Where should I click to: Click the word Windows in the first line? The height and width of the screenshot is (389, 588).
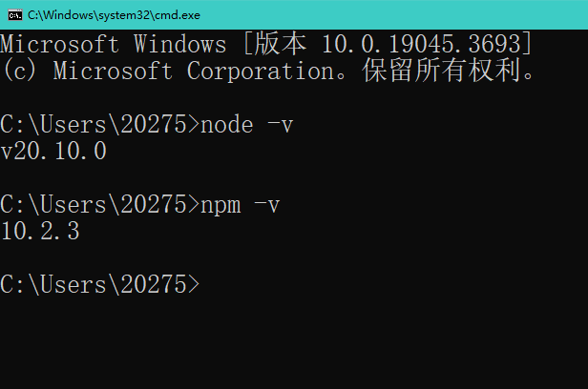[180, 44]
